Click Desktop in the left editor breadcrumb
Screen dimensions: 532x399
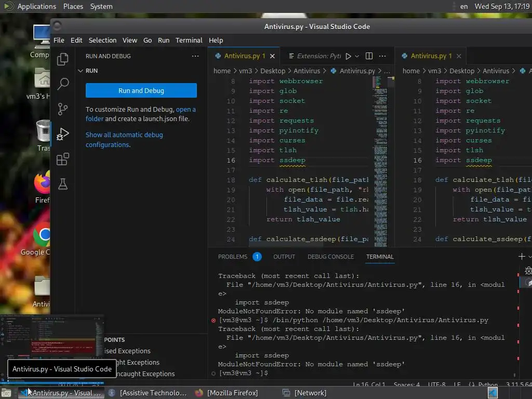[273, 71]
